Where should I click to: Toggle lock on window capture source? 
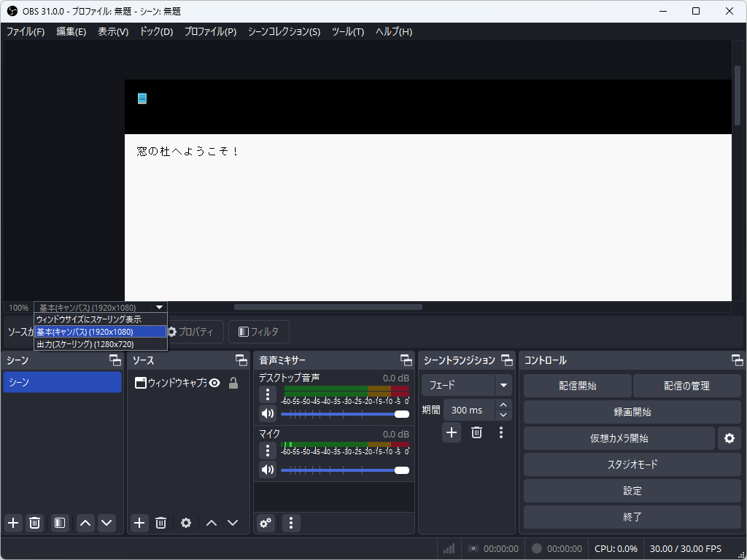click(x=233, y=383)
